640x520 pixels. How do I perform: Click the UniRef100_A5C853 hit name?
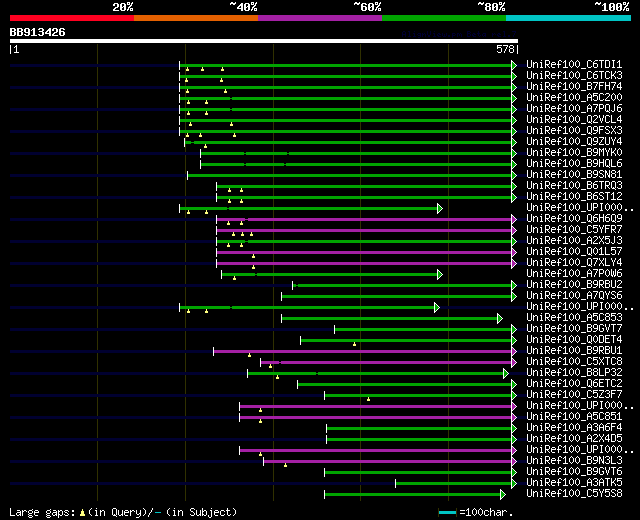click(x=574, y=318)
